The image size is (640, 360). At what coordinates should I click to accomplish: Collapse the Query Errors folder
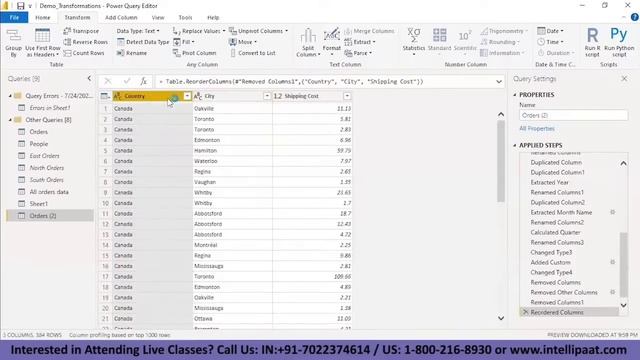[x=10, y=96]
